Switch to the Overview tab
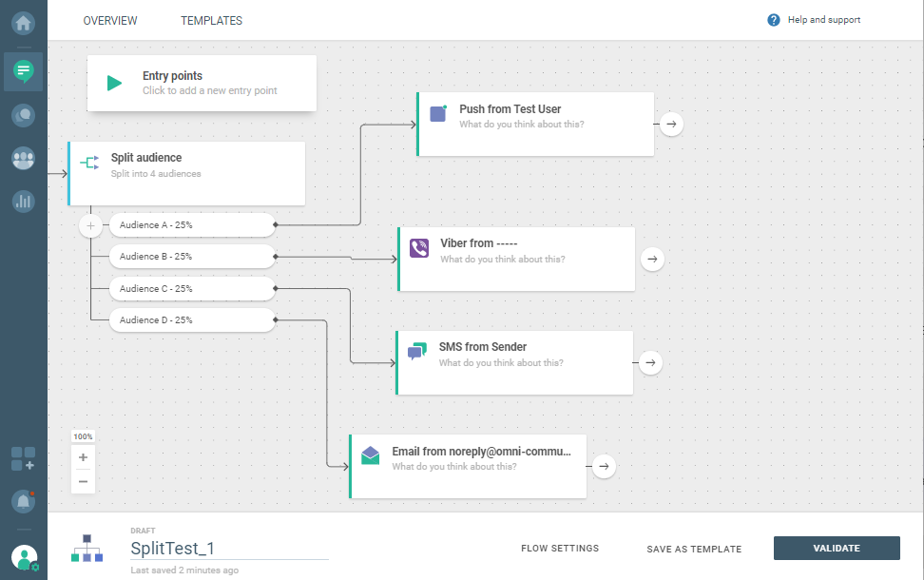Viewport: 924px width, 580px height. [110, 21]
